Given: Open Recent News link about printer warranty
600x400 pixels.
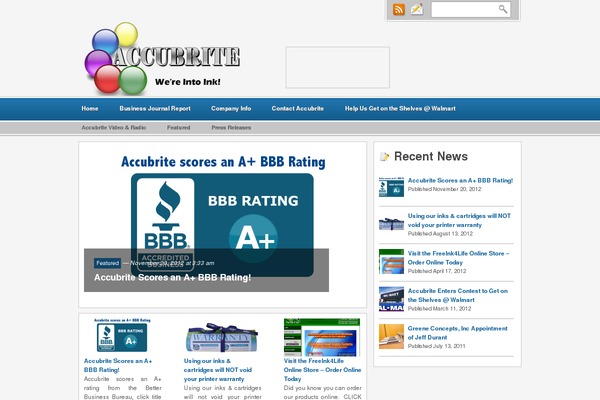Looking at the screenshot, I should [459, 220].
